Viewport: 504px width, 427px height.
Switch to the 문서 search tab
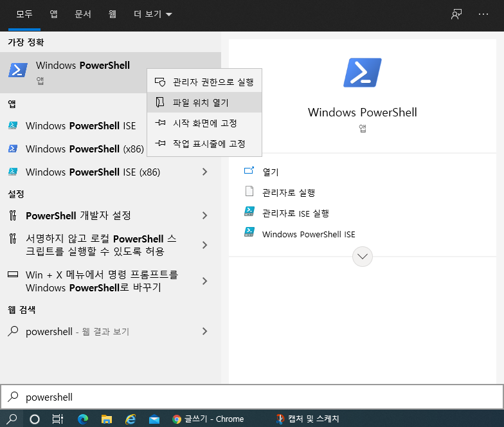pos(83,14)
